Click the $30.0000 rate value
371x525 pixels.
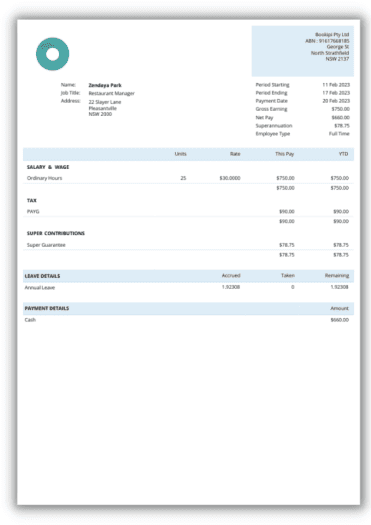[x=230, y=178]
